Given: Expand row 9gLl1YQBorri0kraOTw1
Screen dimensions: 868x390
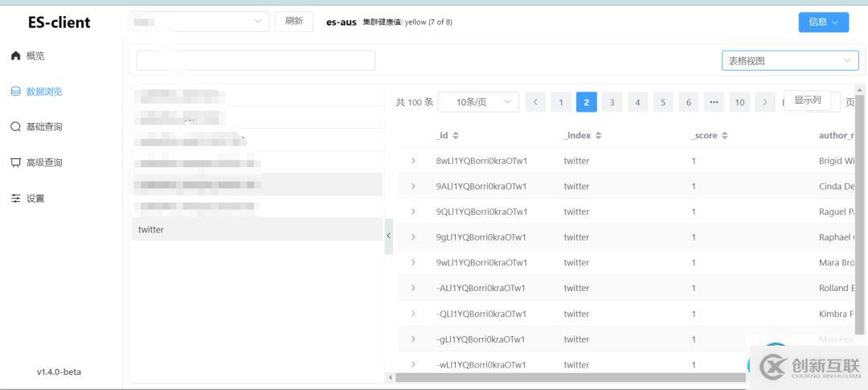Looking at the screenshot, I should pos(413,237).
